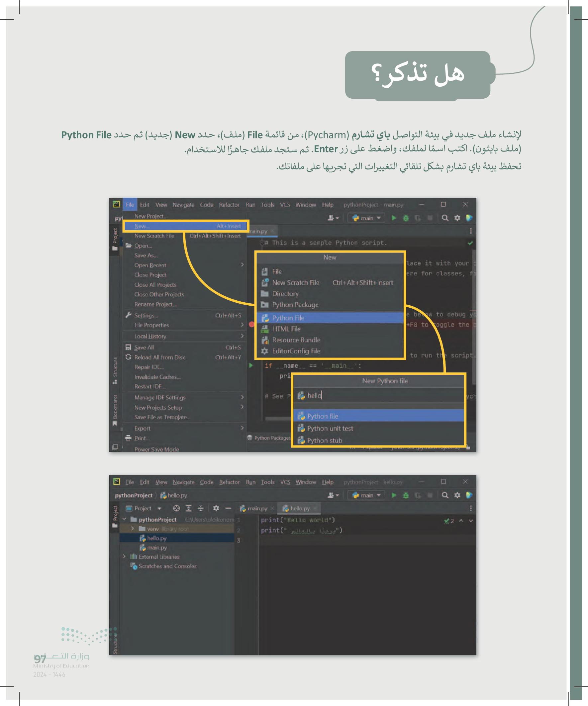
Task: Hide the Project panel using the minus icon
Action: point(228,508)
